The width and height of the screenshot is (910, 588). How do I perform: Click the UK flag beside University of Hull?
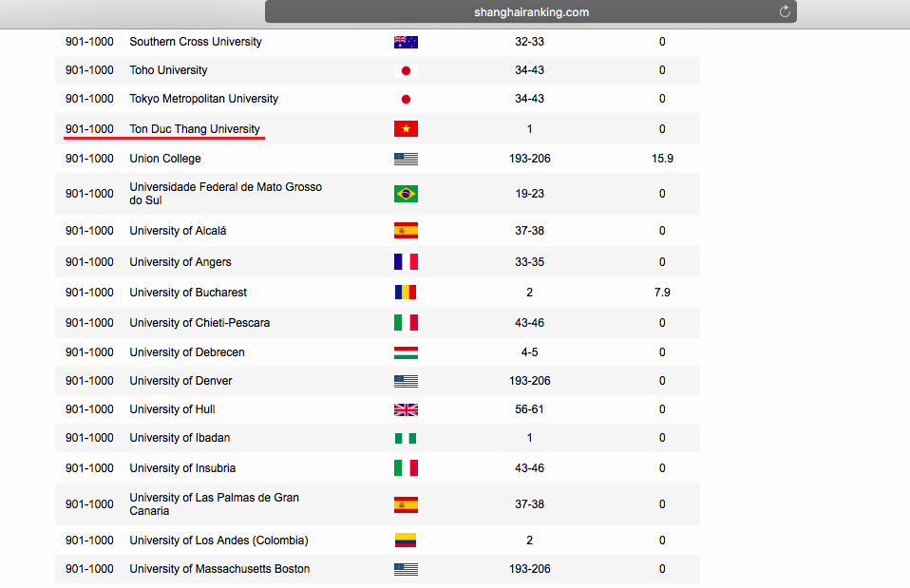point(406,409)
